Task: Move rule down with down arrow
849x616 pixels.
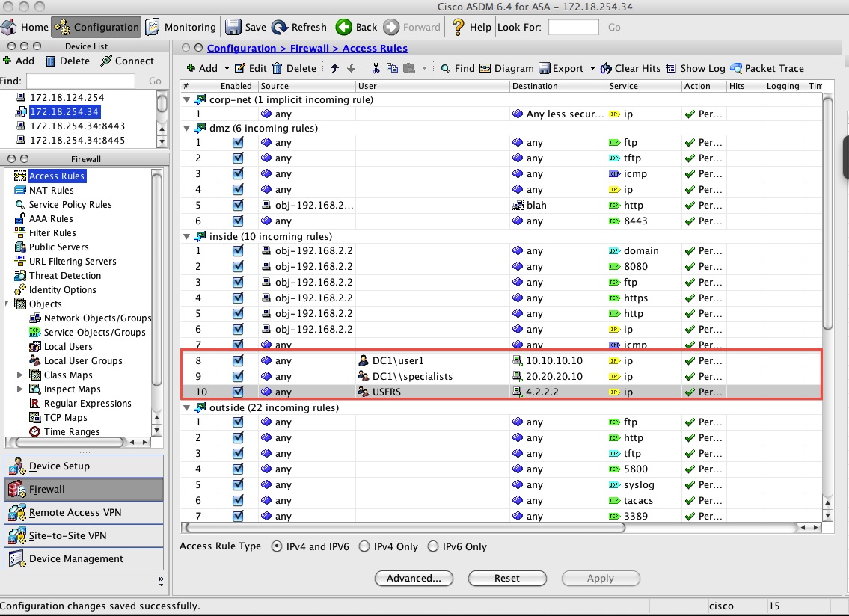Action: (x=351, y=68)
